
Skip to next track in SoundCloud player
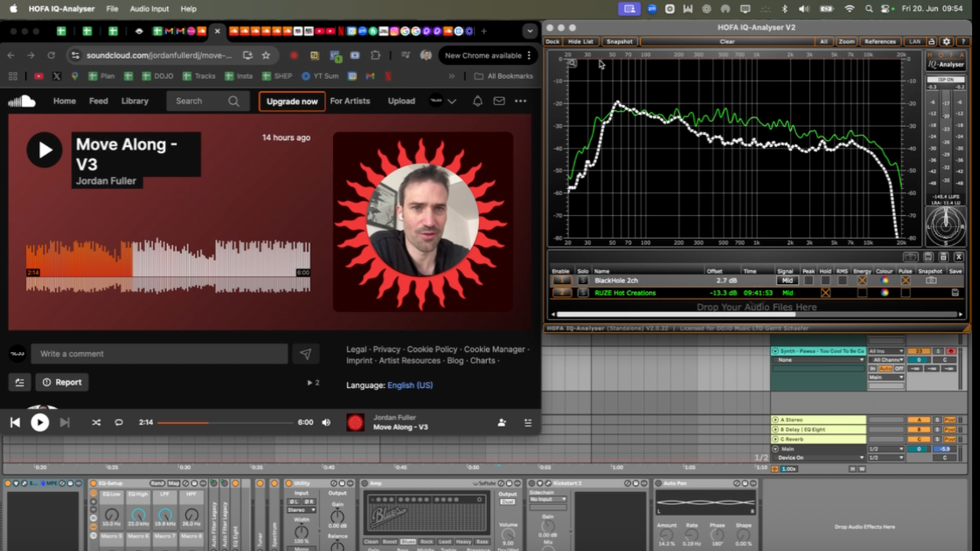65,422
